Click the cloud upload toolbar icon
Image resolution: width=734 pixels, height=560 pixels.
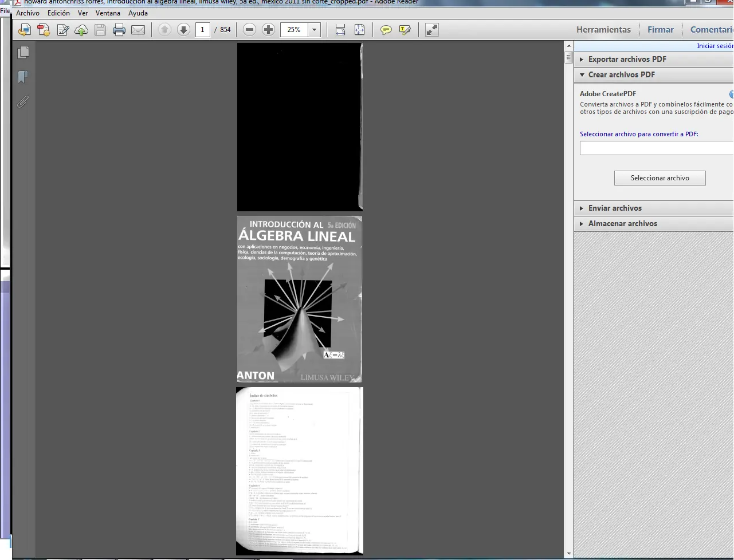(x=81, y=30)
